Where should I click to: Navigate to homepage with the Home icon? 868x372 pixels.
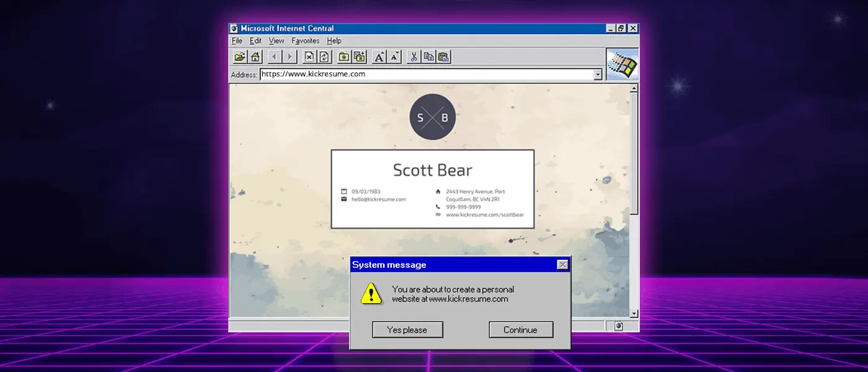coord(255,56)
